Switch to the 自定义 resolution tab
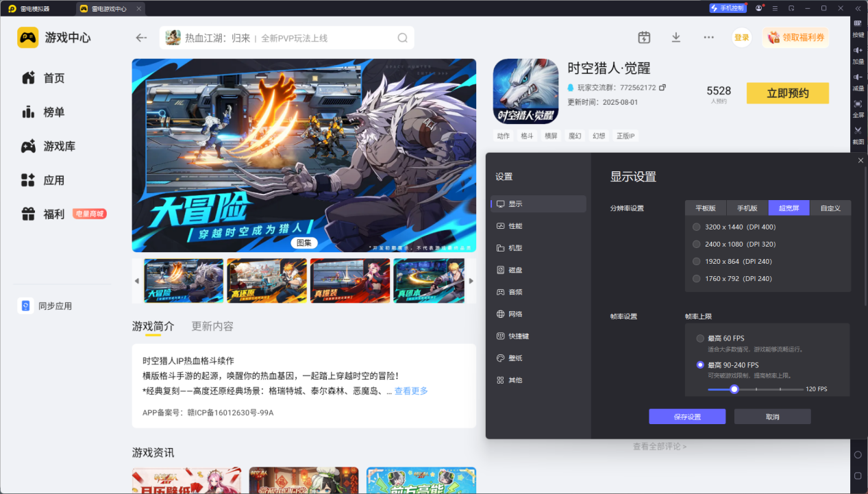 [830, 208]
